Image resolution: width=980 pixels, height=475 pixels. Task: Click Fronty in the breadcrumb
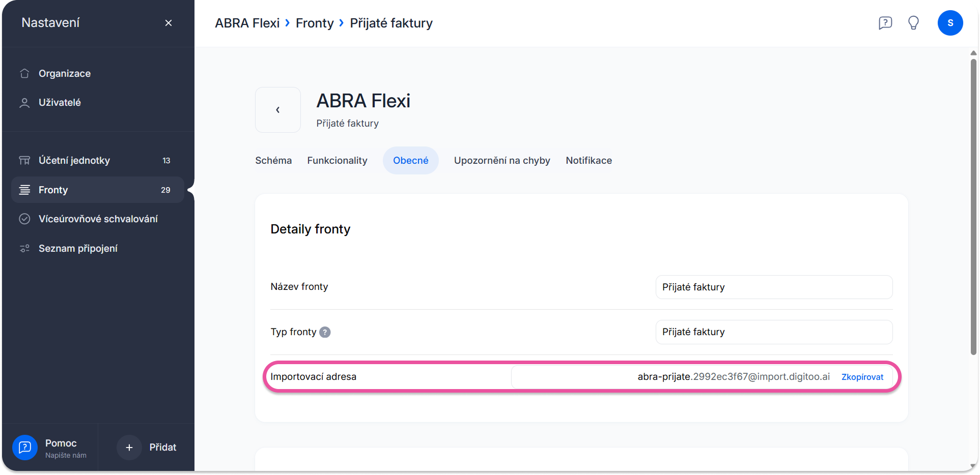[315, 23]
